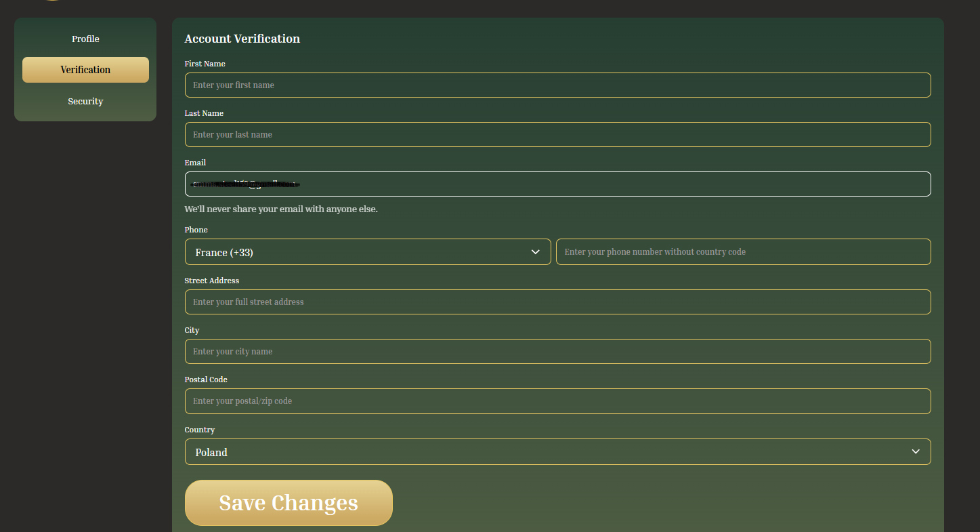The image size is (980, 532).
Task: Click the First Name field label
Action: pyautogui.click(x=205, y=64)
